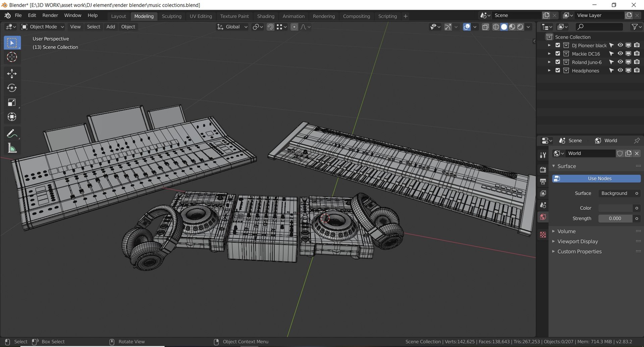Screen dimensions: 644x347
Task: Open the Object Mode dropdown
Action: tap(42, 27)
